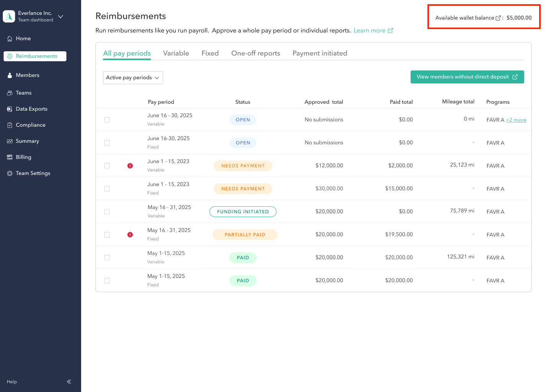
Task: Click the Billing icon in sidebar
Action: coord(10,157)
